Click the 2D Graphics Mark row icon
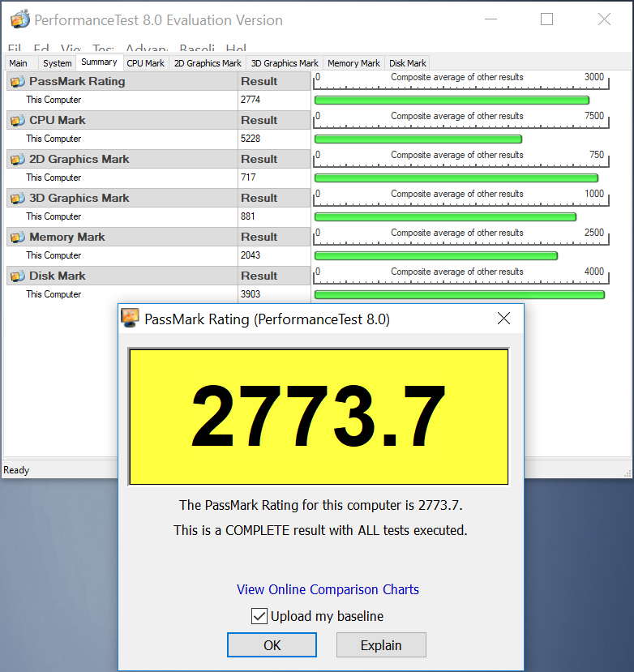Screen dimensions: 634x672 (18, 160)
